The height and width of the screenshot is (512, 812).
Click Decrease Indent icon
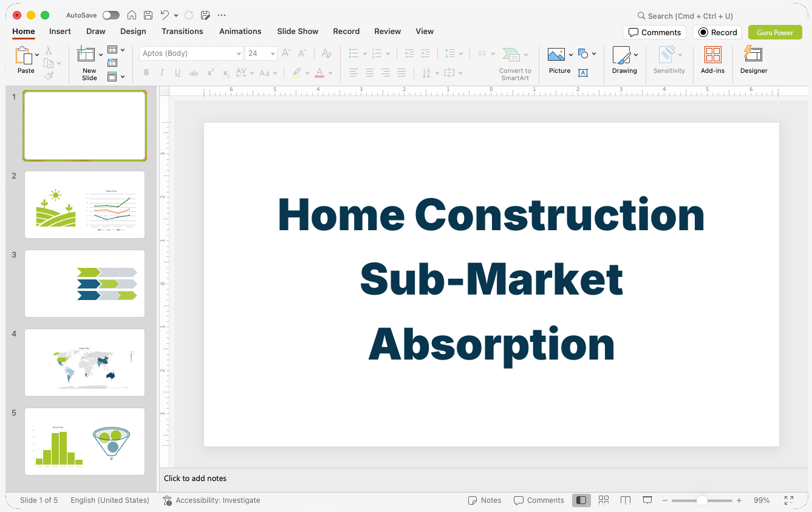click(409, 53)
